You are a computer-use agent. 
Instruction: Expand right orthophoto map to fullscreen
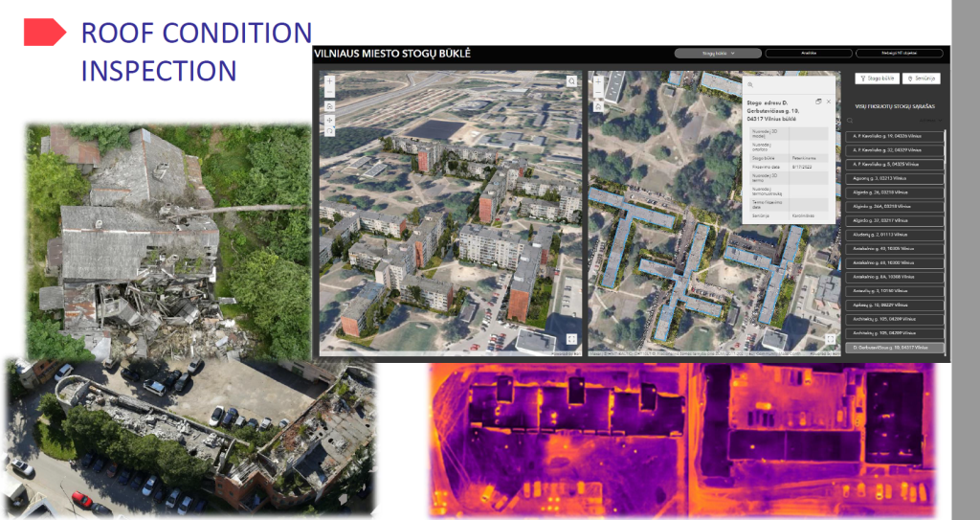pos(829,338)
